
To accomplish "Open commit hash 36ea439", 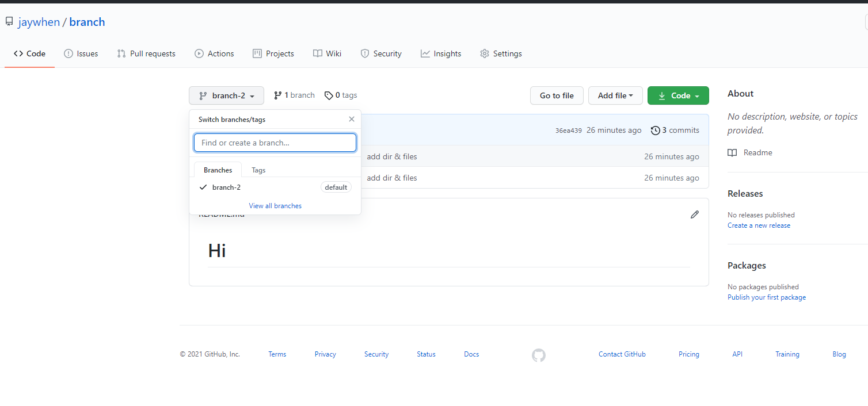I will click(569, 131).
